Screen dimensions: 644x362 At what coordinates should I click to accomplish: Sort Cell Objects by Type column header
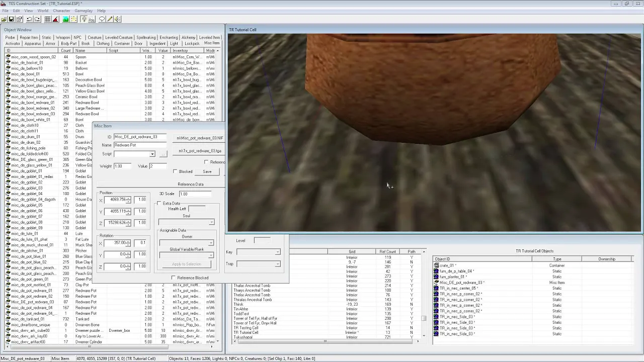click(x=557, y=259)
